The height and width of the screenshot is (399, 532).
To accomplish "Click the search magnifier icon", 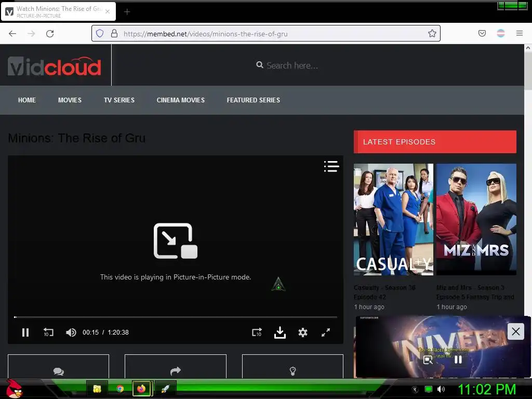I will coord(260,65).
